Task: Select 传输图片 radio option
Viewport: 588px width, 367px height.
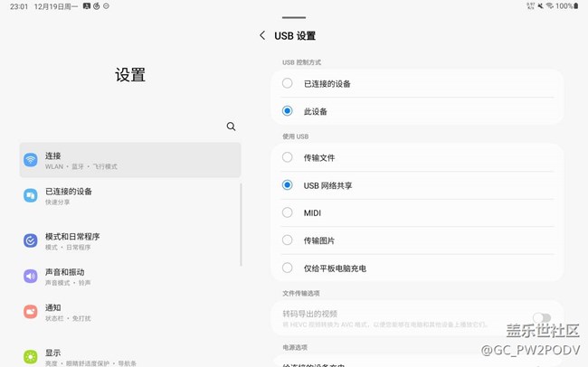Action: click(x=287, y=240)
